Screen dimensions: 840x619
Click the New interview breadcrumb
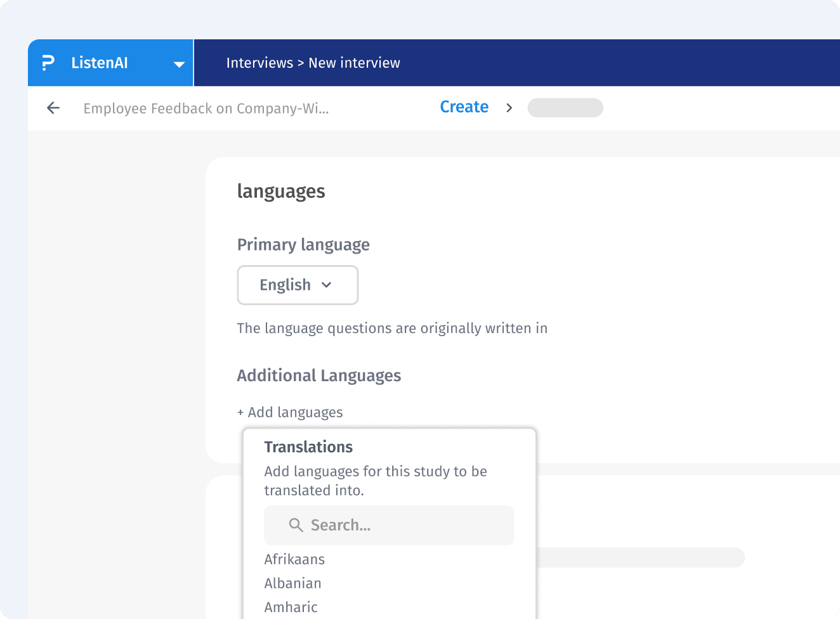point(354,63)
